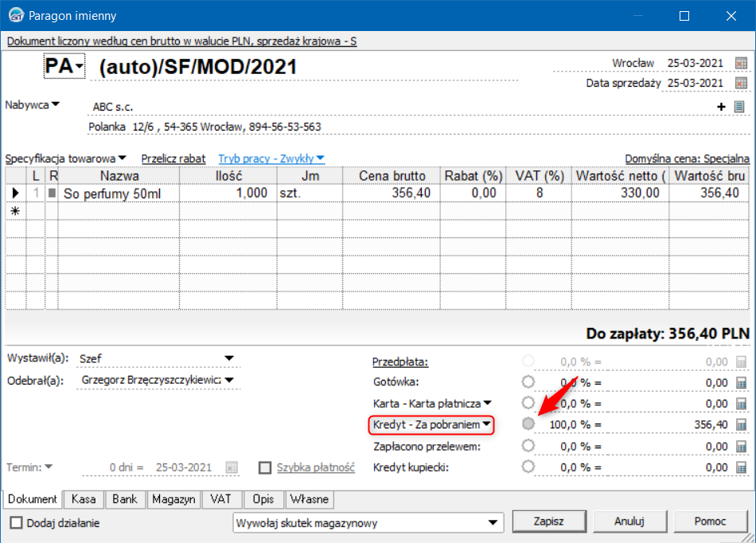Open calendar icon next to Termin date
The width and height of the screenshot is (756, 543).
click(x=232, y=467)
